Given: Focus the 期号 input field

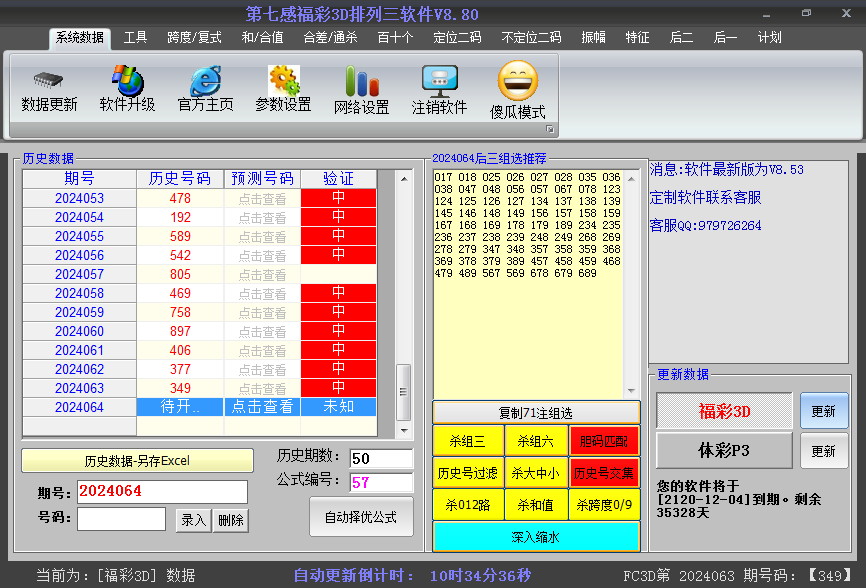Looking at the screenshot, I should click(x=162, y=491).
